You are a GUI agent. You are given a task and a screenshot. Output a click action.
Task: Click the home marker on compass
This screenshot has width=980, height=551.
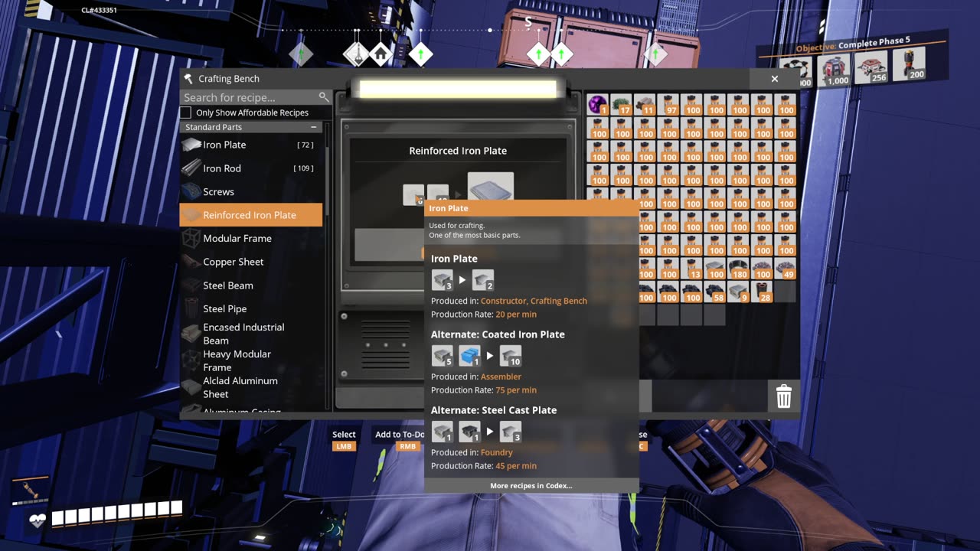coord(381,54)
